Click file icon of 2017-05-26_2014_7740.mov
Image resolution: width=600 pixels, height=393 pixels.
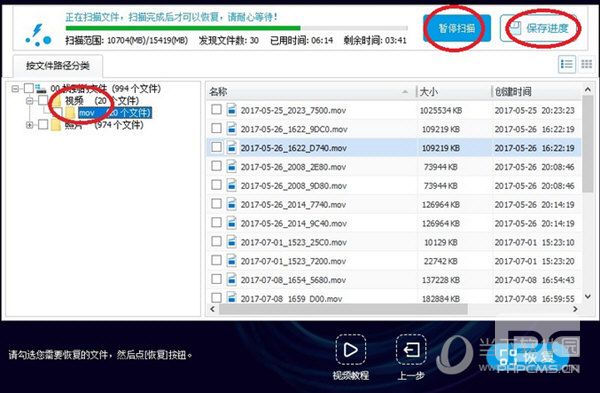pyautogui.click(x=231, y=204)
